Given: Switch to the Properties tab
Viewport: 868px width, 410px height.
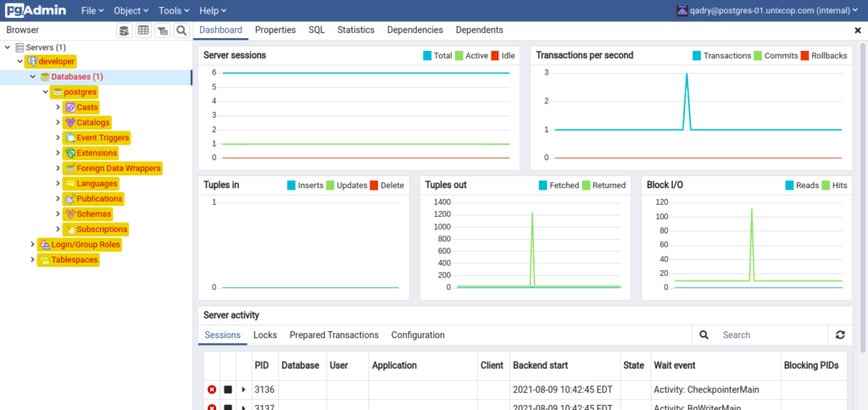Looking at the screenshot, I should coord(275,30).
